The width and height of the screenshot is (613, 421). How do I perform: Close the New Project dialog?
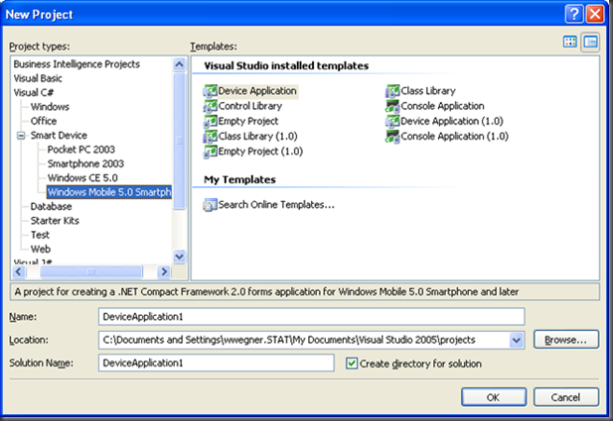[x=595, y=14]
